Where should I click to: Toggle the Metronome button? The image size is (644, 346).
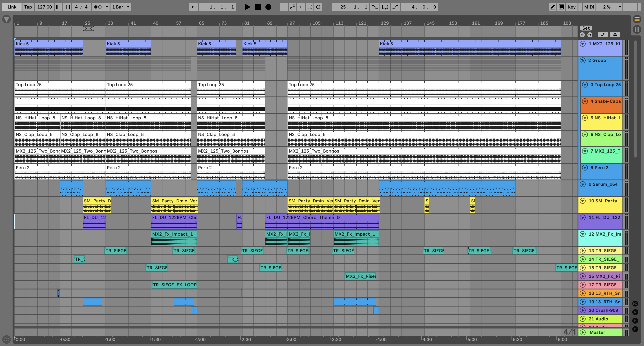pos(98,7)
